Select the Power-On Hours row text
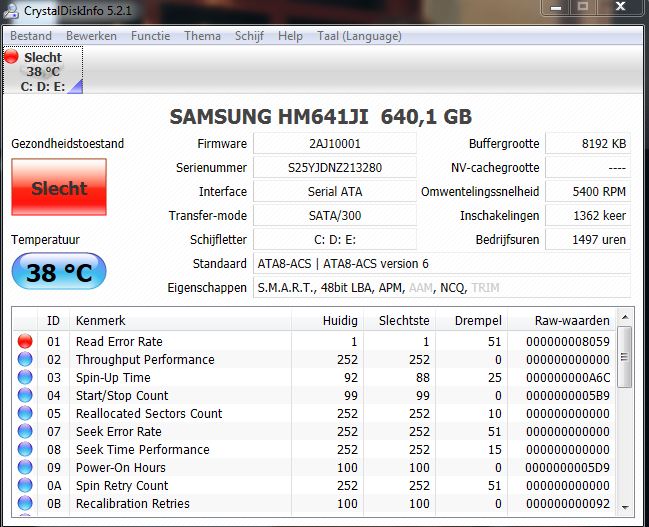This screenshot has height=527, width=649. coord(121,467)
